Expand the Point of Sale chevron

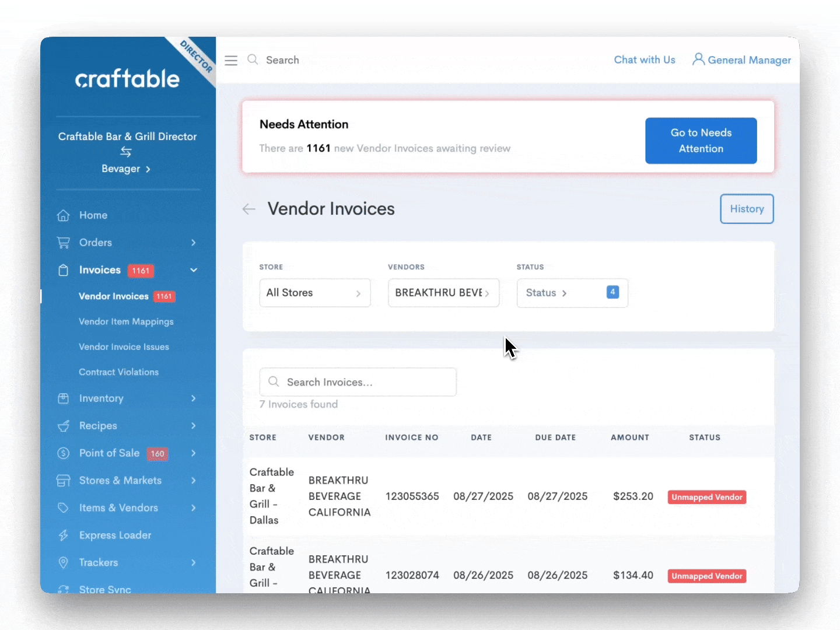[194, 453]
